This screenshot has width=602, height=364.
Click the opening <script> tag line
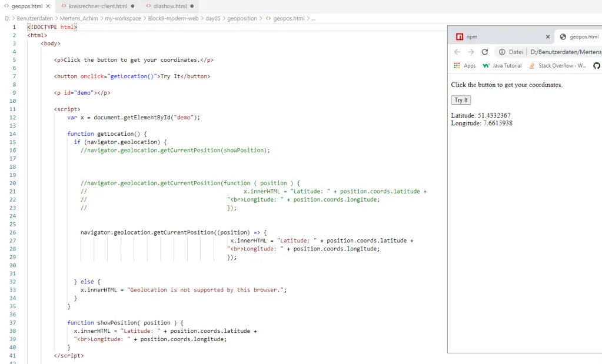tap(67, 109)
